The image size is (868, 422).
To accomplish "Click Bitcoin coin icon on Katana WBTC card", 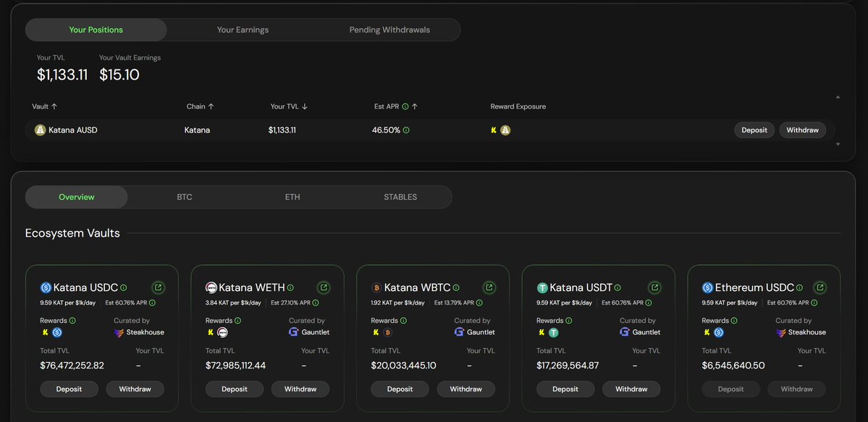I will [376, 288].
